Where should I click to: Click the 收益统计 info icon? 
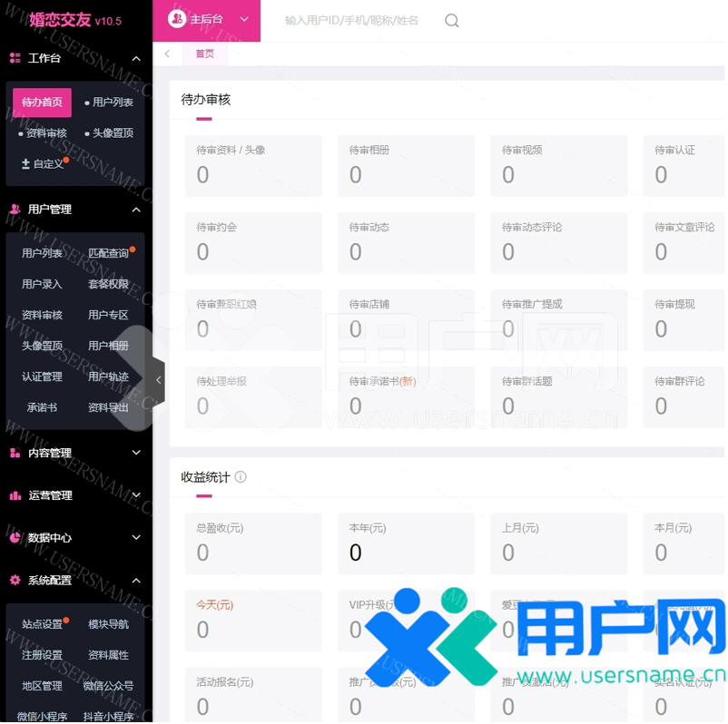click(x=241, y=476)
